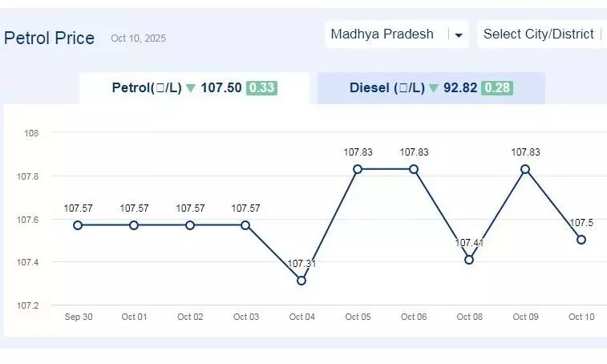607x364 pixels.
Task: Click the Oct 04 low point marker
Action: 301,281
